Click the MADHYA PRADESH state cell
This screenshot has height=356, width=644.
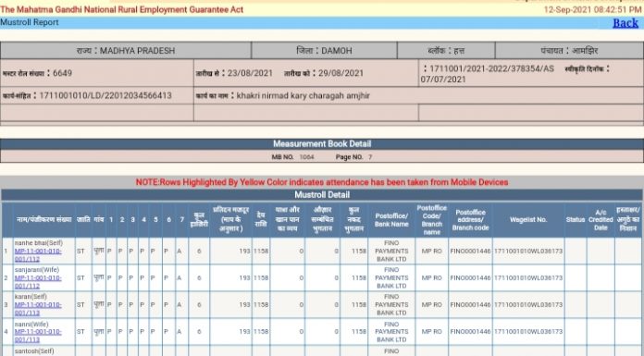coord(126,51)
